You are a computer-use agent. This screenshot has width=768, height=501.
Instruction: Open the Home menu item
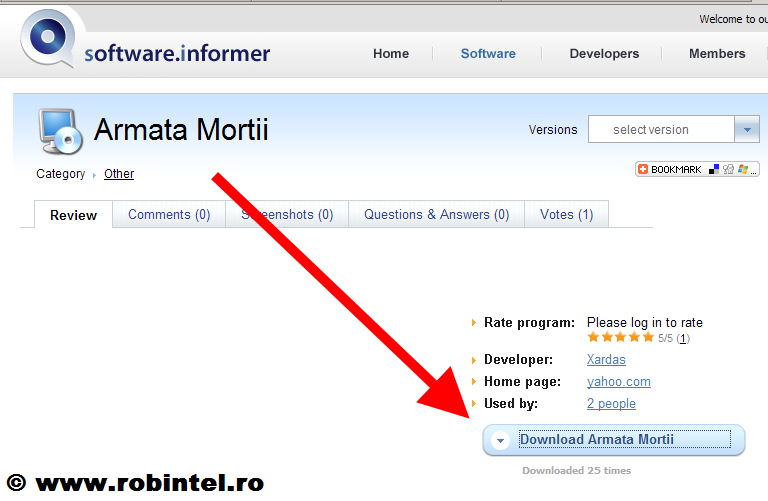point(391,53)
